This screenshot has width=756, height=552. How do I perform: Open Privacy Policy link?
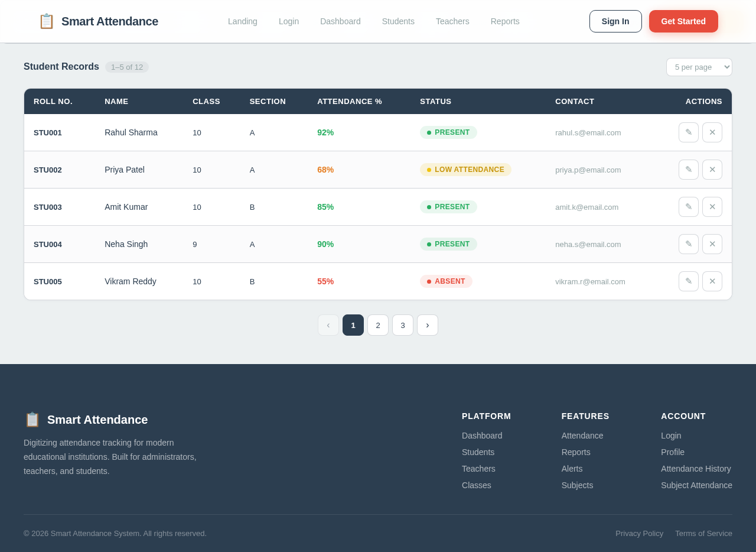point(639,533)
